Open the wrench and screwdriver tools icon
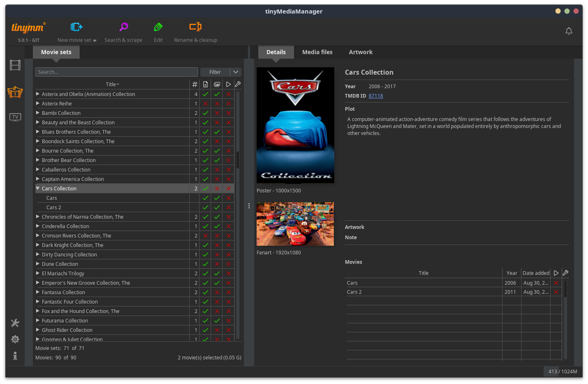The width and height of the screenshot is (588, 384). click(15, 323)
